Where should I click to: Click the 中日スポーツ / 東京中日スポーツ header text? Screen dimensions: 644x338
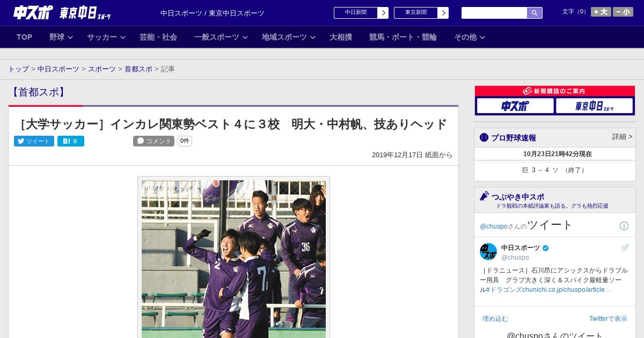[213, 13]
